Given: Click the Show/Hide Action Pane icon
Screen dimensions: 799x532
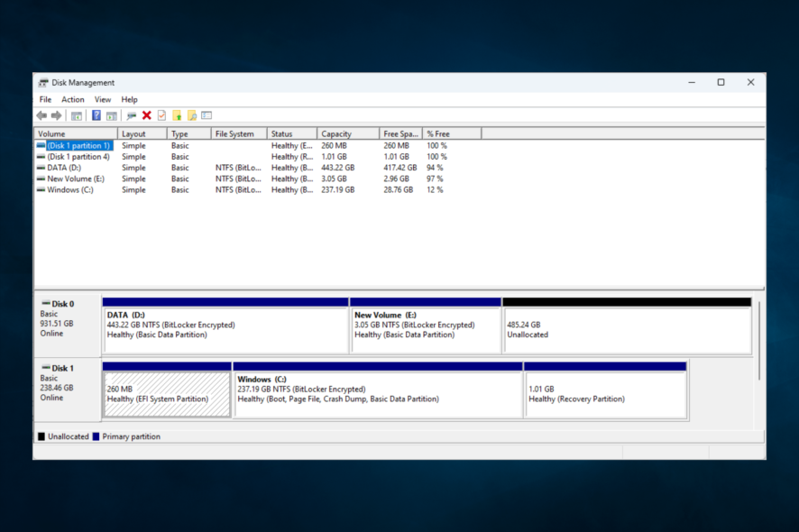Looking at the screenshot, I should point(112,115).
